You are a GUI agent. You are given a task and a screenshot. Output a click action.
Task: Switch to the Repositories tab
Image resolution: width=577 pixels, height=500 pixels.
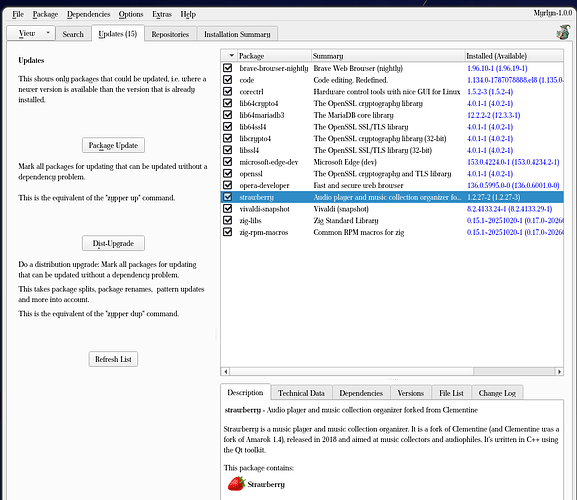pyautogui.click(x=170, y=34)
